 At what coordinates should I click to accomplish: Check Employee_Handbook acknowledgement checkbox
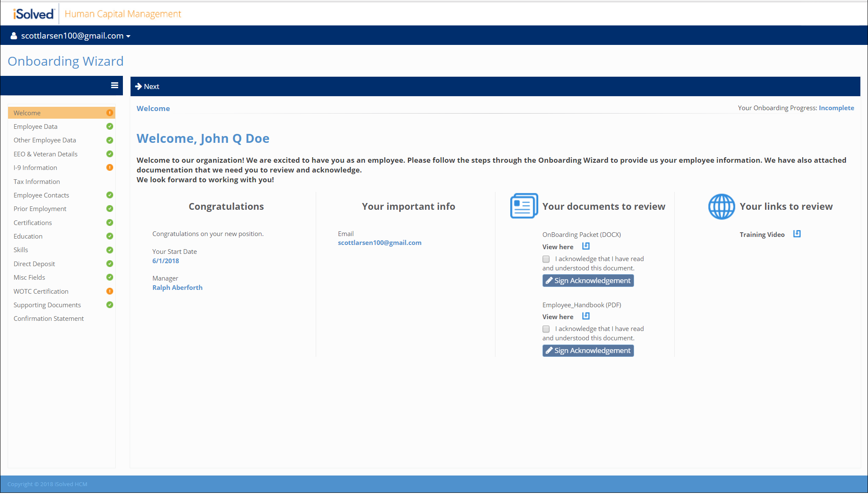click(546, 329)
